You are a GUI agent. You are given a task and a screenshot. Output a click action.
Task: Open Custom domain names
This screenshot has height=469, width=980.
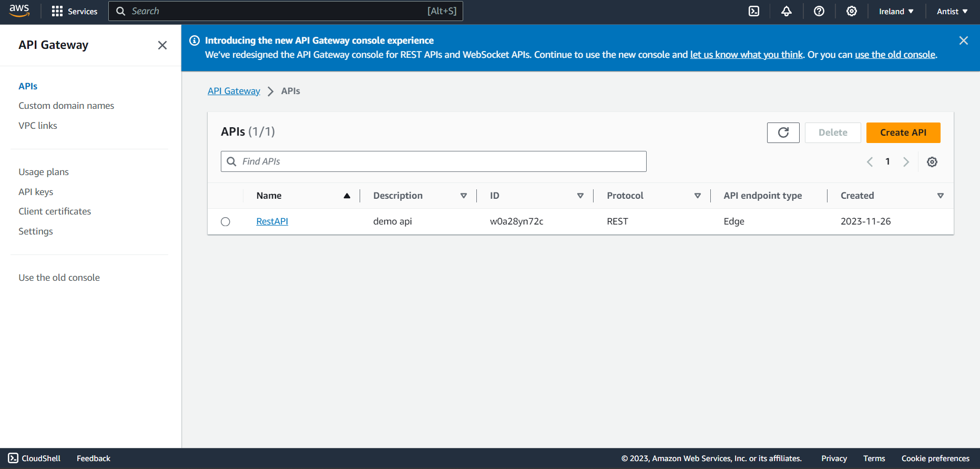(x=66, y=106)
